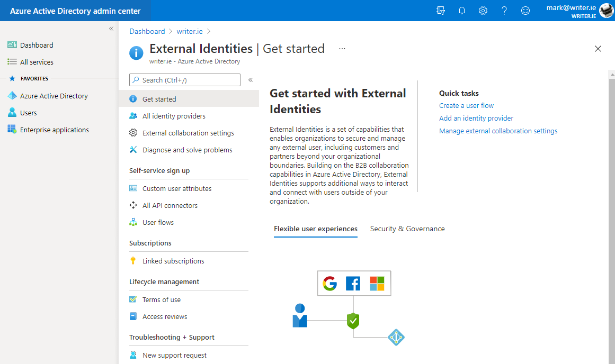The width and height of the screenshot is (615, 364).
Task: Click the New support request person icon
Action: (x=133, y=355)
